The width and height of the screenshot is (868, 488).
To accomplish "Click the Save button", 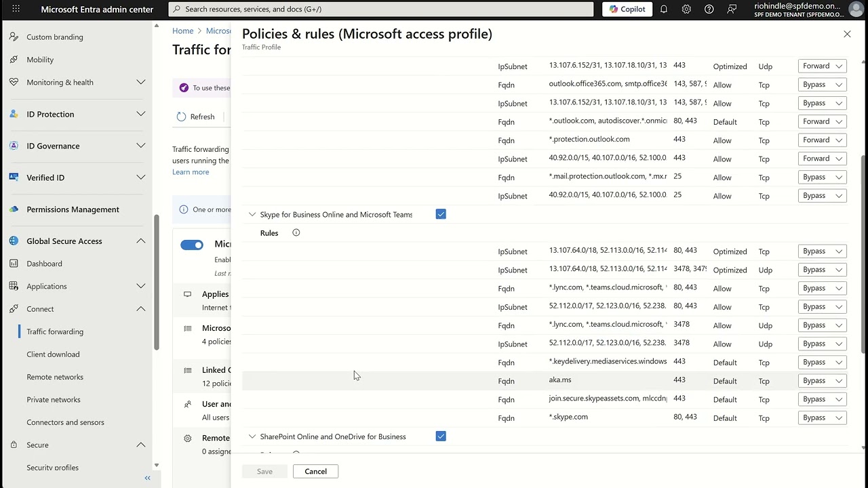I will coord(264,471).
